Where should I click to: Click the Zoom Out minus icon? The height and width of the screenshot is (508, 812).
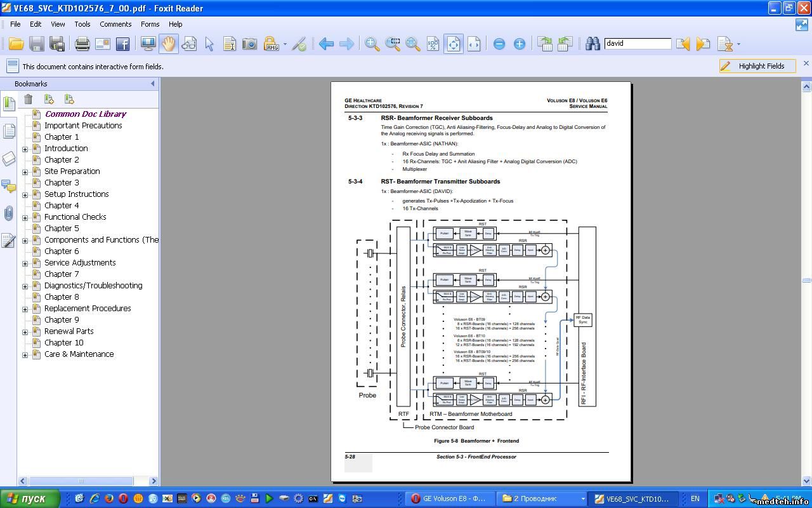[x=499, y=44]
